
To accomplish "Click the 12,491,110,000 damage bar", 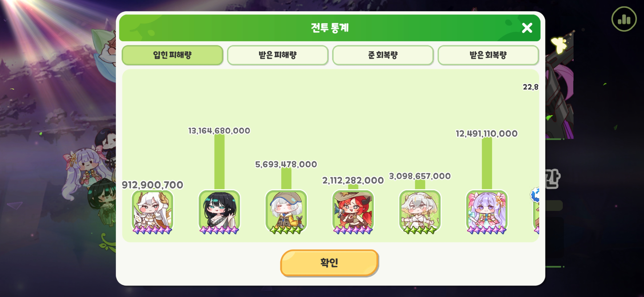I will tap(487, 163).
